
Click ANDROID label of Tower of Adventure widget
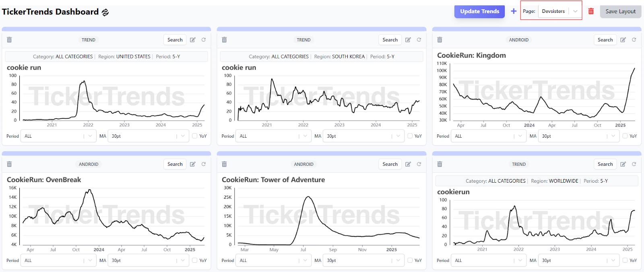303,164
